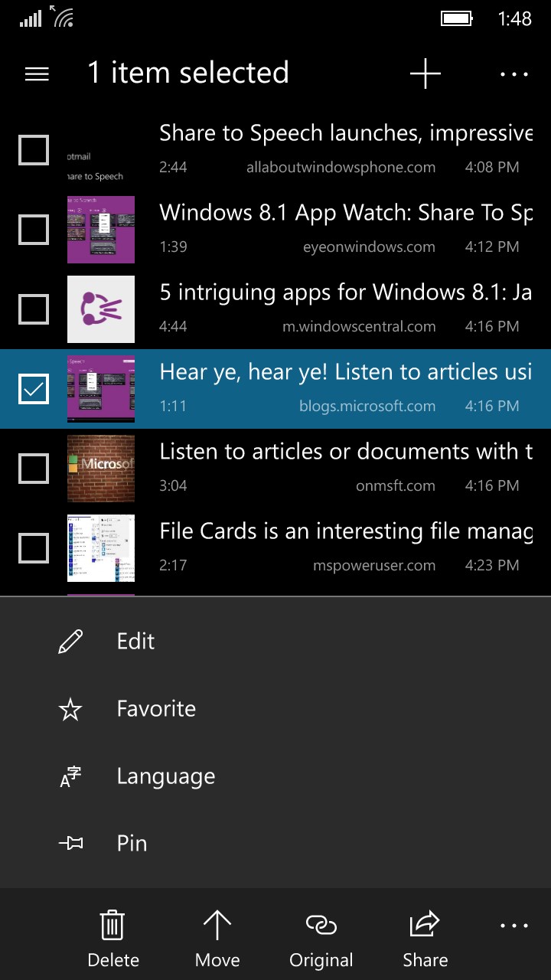Image resolution: width=551 pixels, height=980 pixels.
Task: Click the Pin pushpin icon
Action: [70, 844]
